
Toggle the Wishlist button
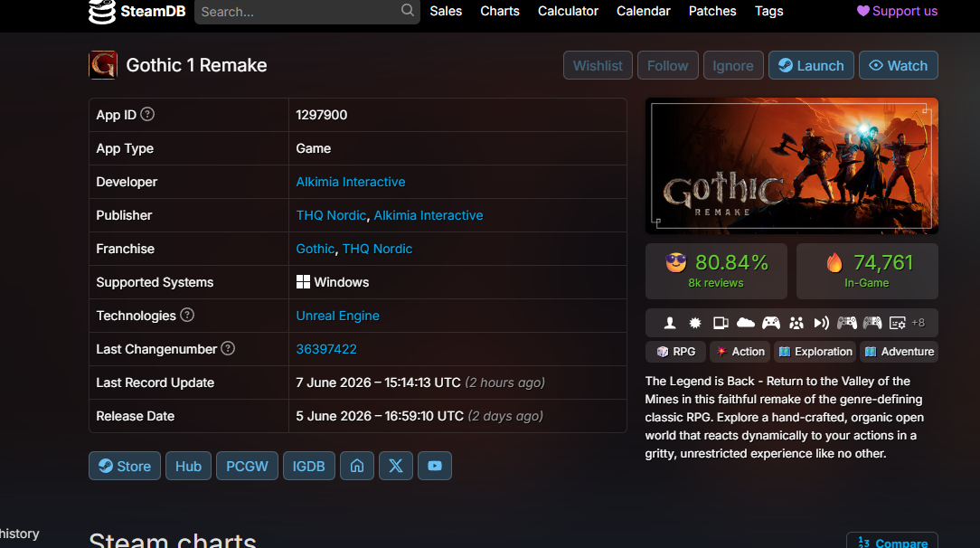point(598,66)
